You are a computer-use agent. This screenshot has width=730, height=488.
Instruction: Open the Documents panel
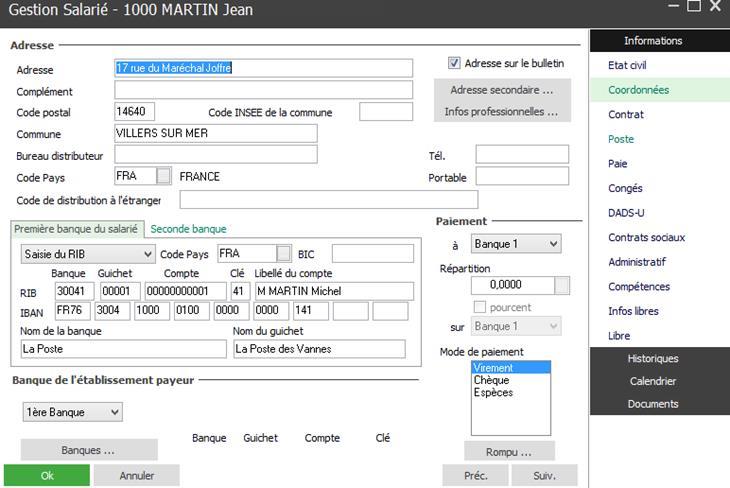pyautogui.click(x=660, y=404)
